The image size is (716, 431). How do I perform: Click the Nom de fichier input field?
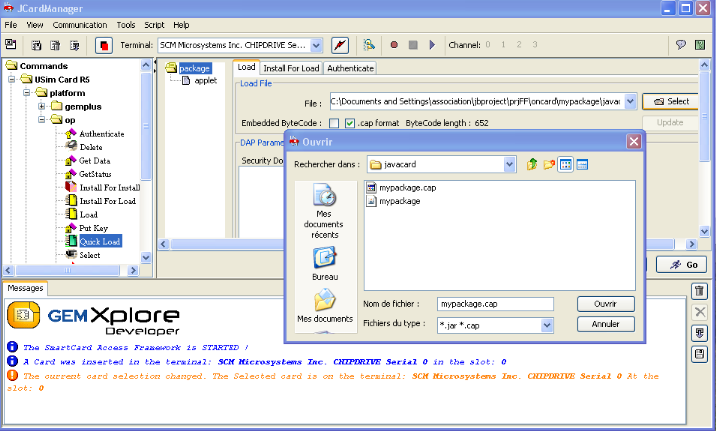495,304
